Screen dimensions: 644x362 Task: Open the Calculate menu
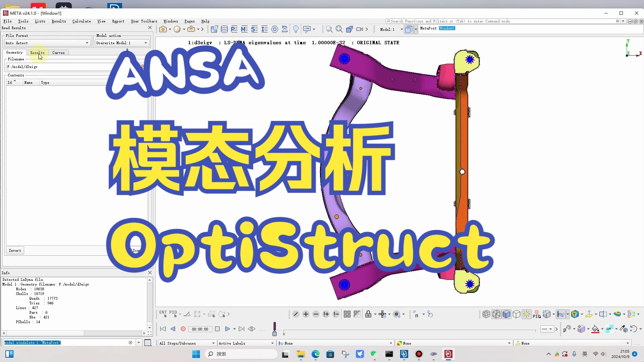81,21
